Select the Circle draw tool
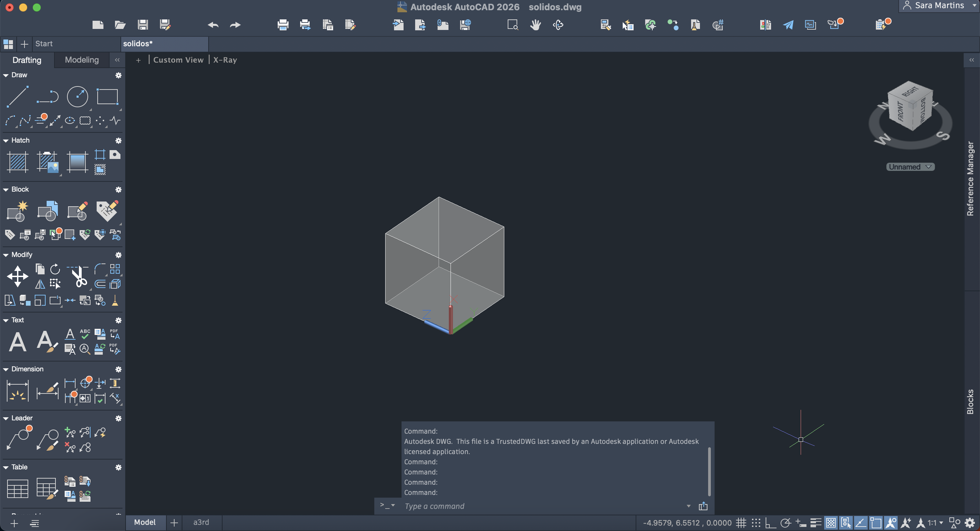The width and height of the screenshot is (980, 531). [x=77, y=96]
